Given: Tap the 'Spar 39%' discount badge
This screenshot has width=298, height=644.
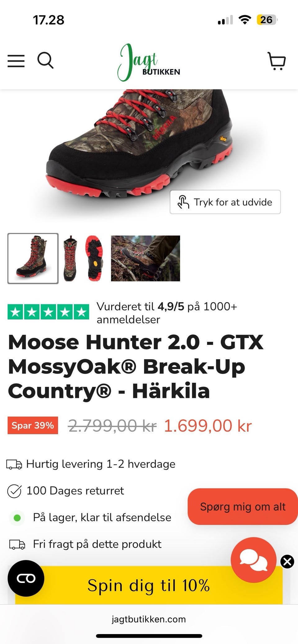Looking at the screenshot, I should point(33,426).
